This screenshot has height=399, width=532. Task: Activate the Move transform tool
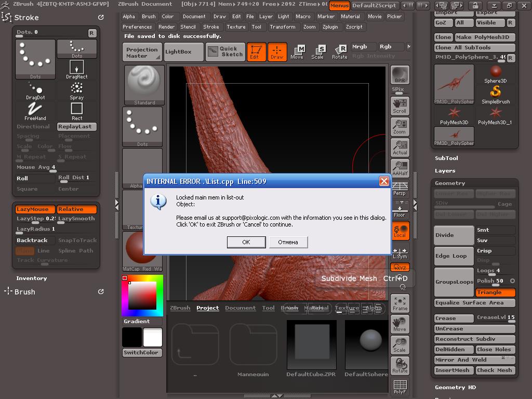(297, 52)
